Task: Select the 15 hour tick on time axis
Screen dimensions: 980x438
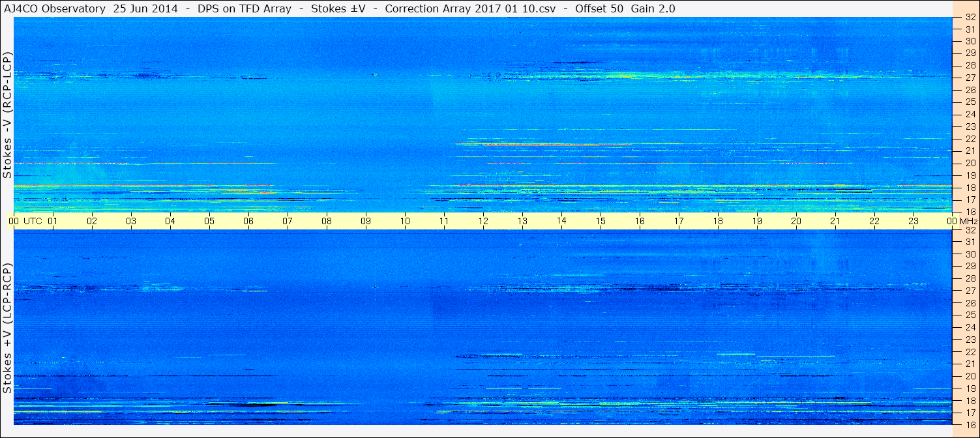Action: 601,221
